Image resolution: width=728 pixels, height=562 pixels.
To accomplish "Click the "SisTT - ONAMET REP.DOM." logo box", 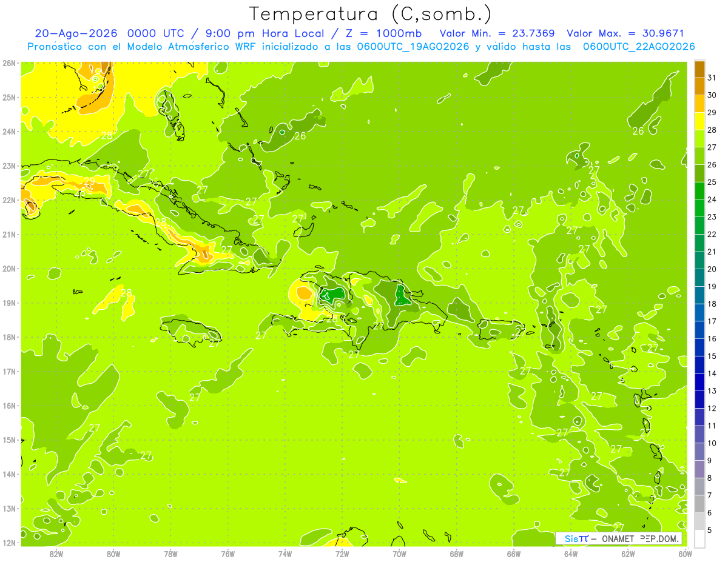I will (619, 538).
